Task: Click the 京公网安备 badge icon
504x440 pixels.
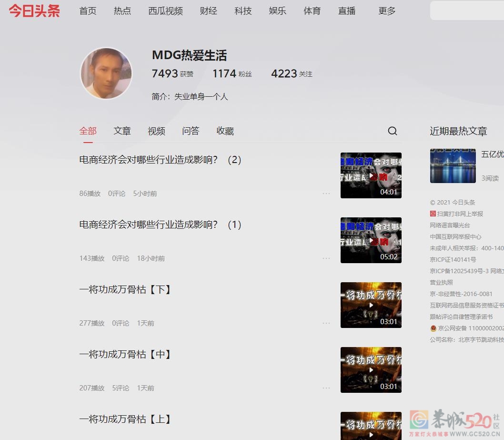Action: click(433, 328)
